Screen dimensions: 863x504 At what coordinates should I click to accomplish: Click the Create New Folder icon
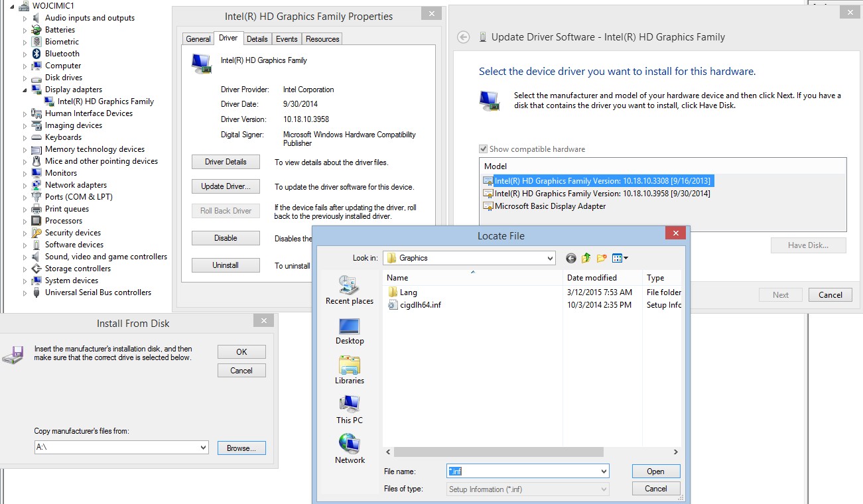tap(602, 258)
